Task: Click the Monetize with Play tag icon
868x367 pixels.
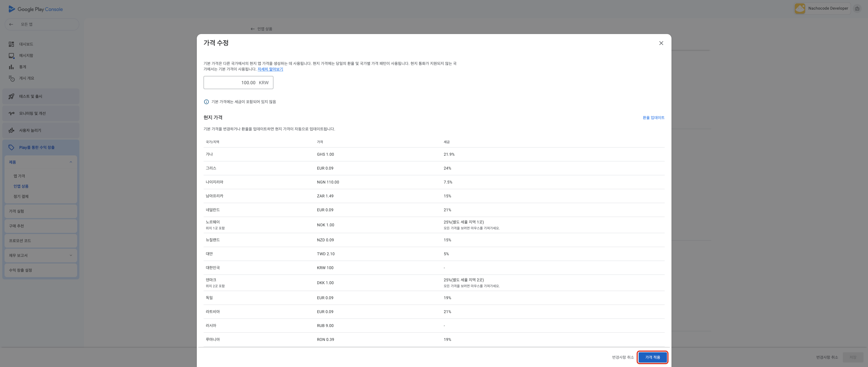Action: click(11, 147)
